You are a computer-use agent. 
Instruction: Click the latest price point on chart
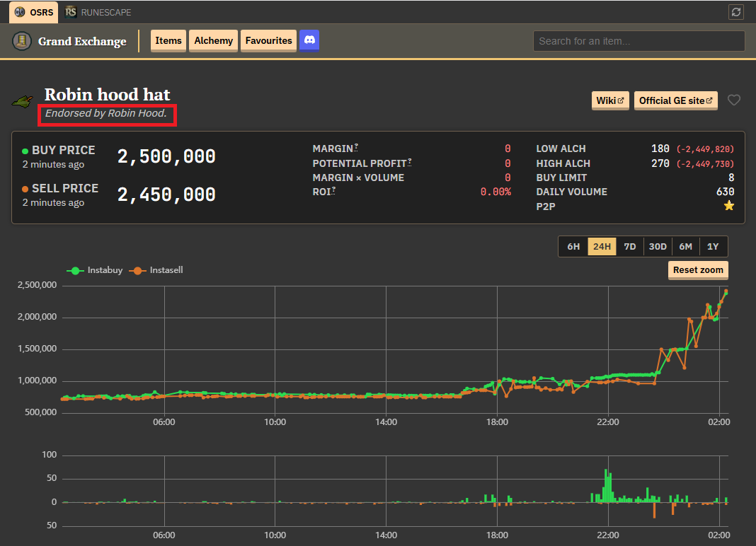tap(726, 291)
